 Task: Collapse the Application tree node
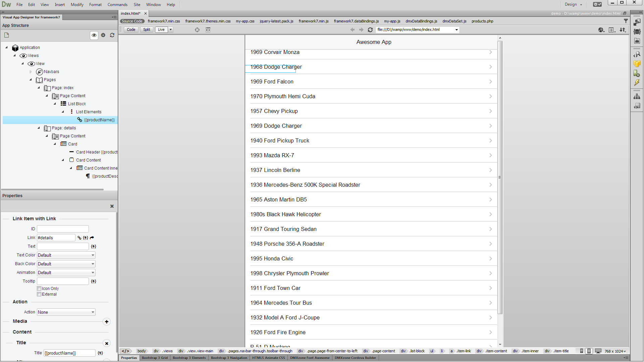[x=6, y=48]
